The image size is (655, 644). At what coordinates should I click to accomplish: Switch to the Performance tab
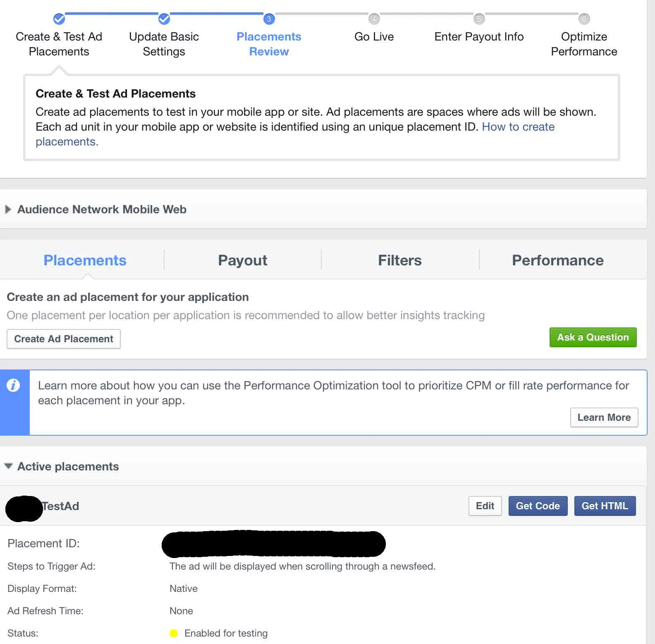(x=557, y=260)
